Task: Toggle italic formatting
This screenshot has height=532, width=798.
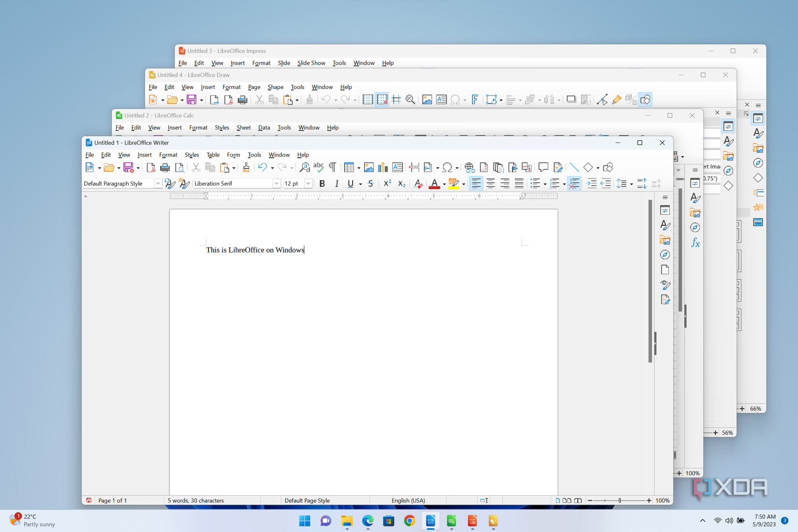Action: pyautogui.click(x=337, y=184)
